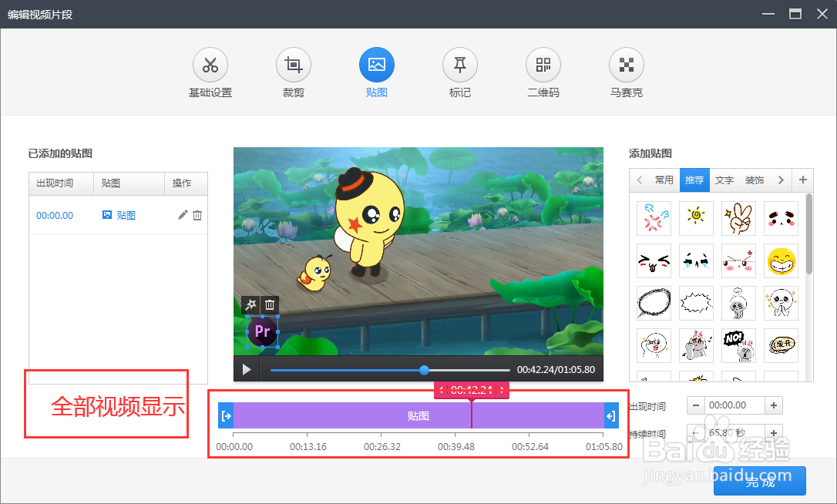
Task: Click the 完成 finish button
Action: 760,482
